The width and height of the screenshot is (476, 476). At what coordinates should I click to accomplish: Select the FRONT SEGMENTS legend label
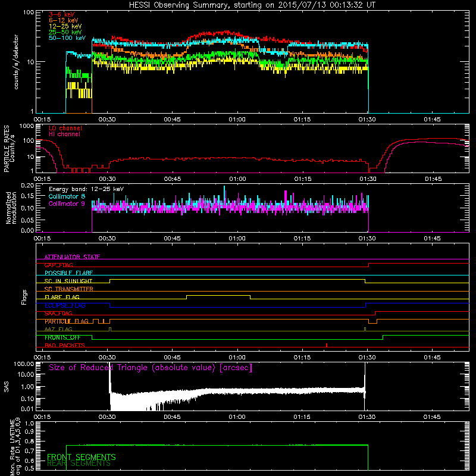pos(82,457)
